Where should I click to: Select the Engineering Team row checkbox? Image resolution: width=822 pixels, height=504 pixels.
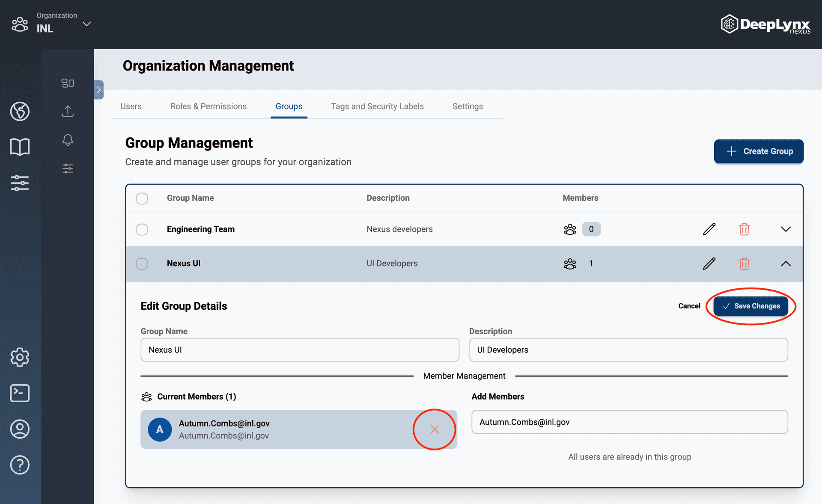pos(142,229)
